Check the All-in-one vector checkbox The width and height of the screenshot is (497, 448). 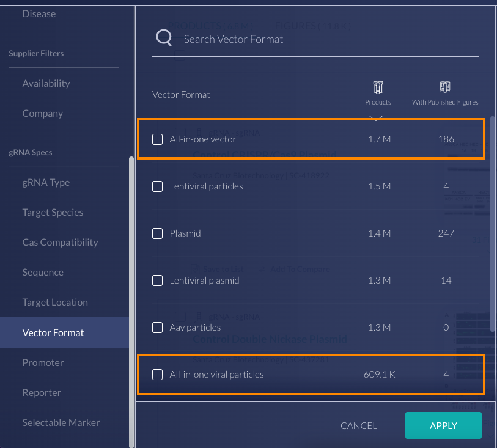[x=158, y=139]
